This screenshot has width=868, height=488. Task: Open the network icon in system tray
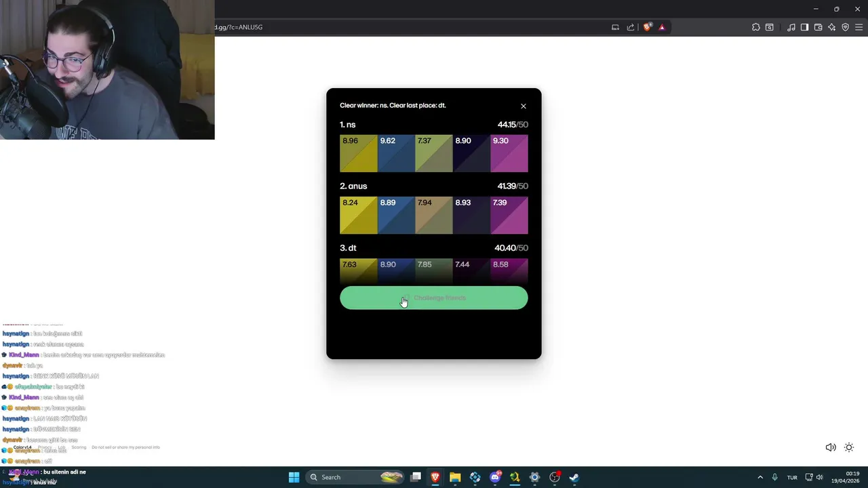[x=809, y=477]
